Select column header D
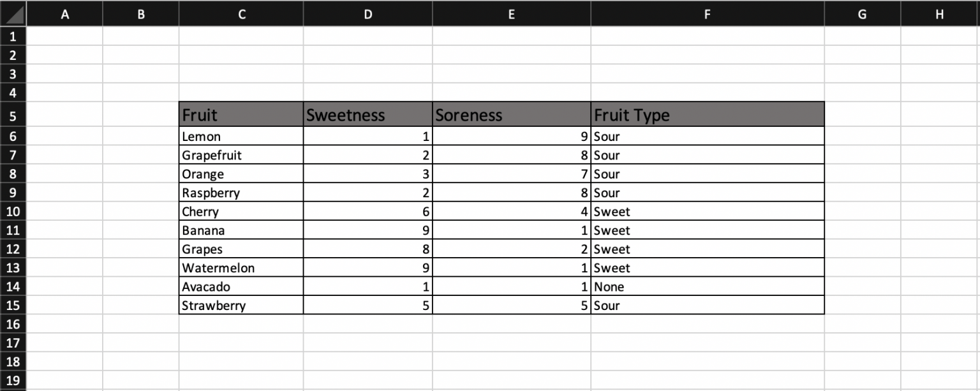The height and width of the screenshot is (391, 980). point(367,13)
